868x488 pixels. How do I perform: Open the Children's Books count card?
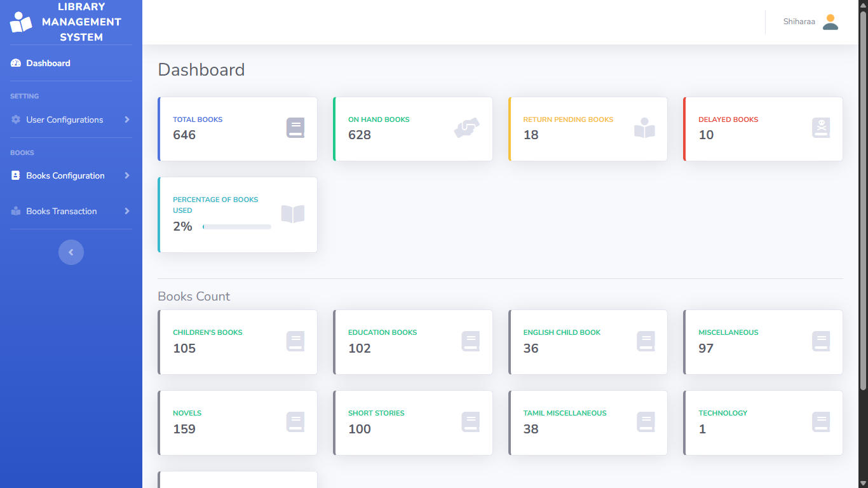(x=237, y=342)
